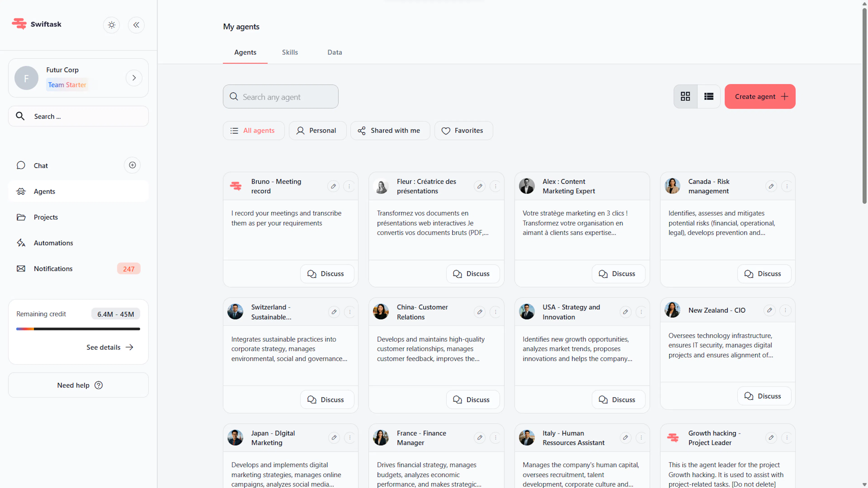868x488 pixels.
Task: Click the Need help button
Action: pos(78,385)
